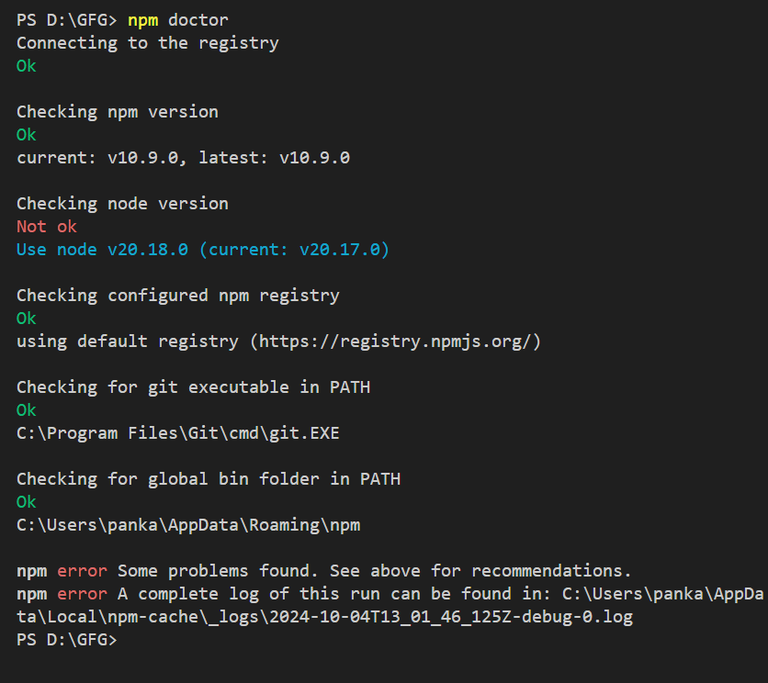Click the green Ok under git executable check

[26, 410]
